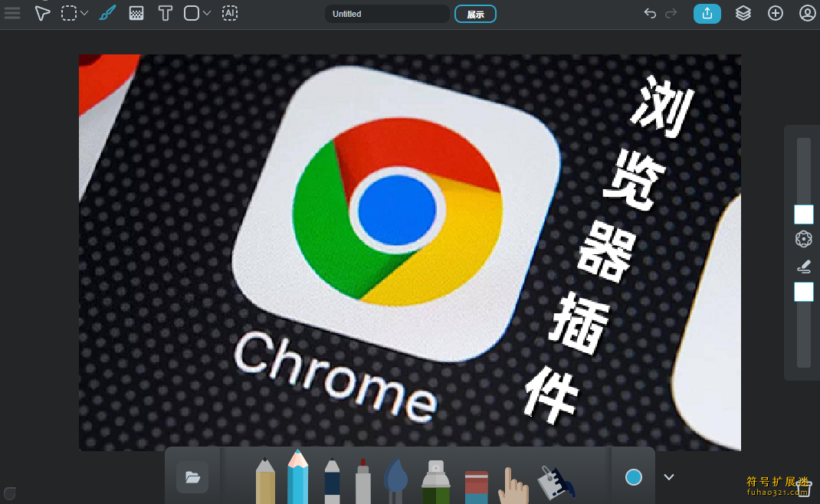This screenshot has height=504, width=820.
Task: Undo the last action
Action: pos(650,14)
